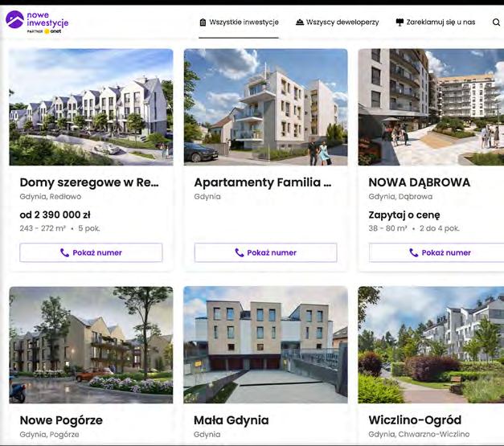This screenshot has height=446, width=504.
Task: Show number for Apartamenty Familia listing
Action: pyautogui.click(x=265, y=252)
